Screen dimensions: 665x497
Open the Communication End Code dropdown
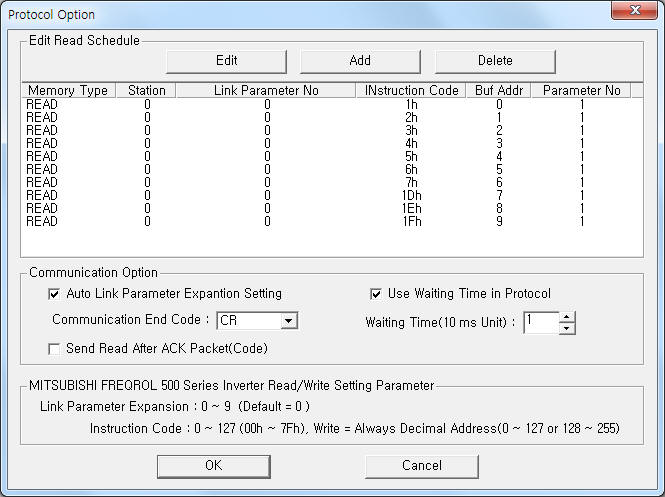(288, 321)
